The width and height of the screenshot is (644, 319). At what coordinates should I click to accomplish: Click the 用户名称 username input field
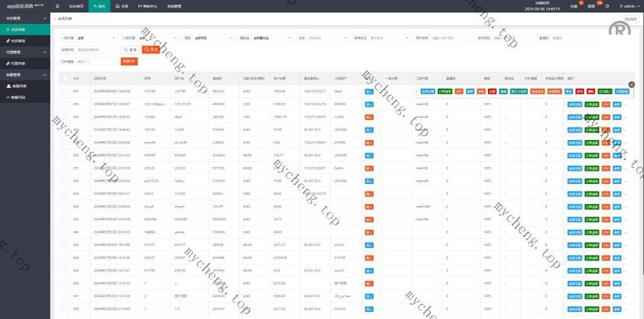coord(451,38)
